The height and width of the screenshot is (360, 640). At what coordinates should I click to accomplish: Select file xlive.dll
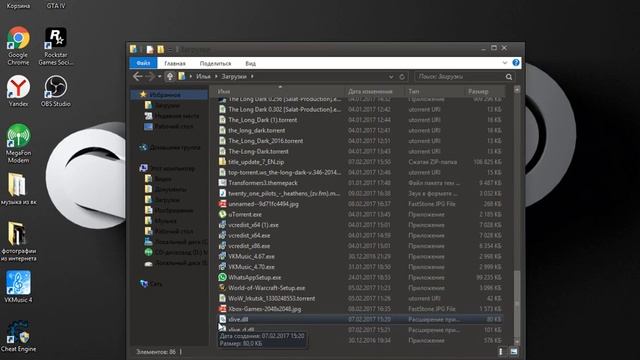click(360, 319)
